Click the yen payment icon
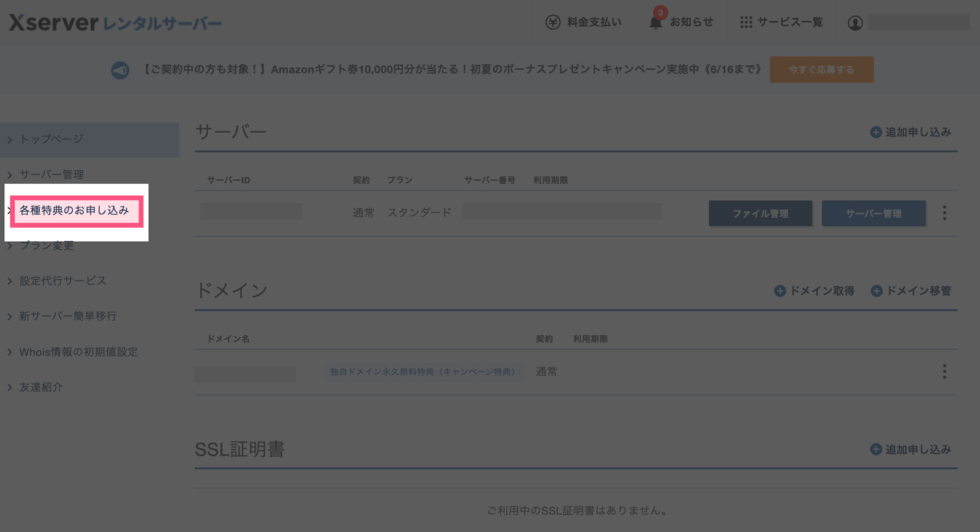 coord(552,23)
